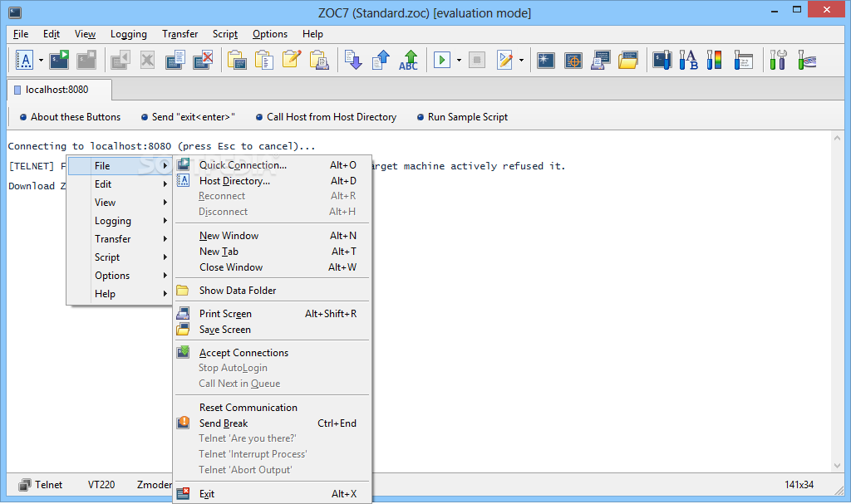Click the yellow folder toolbar icon

coord(628,60)
